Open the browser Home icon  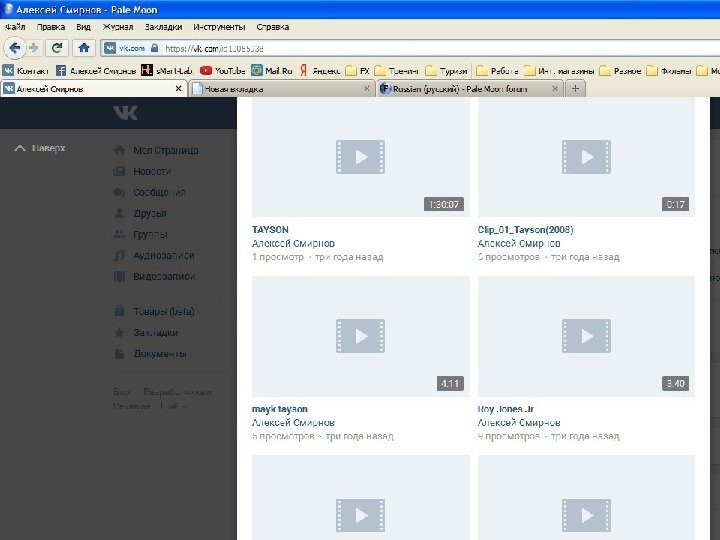pos(84,48)
